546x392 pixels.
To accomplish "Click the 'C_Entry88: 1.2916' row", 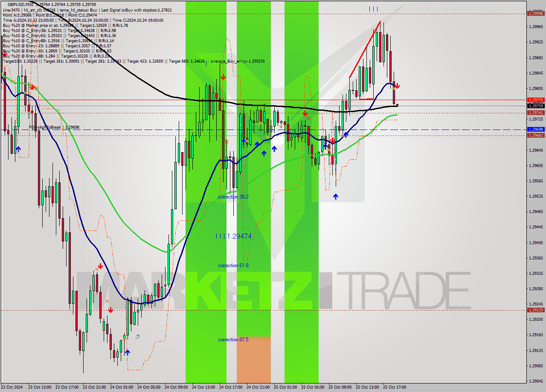I will click(58, 40).
